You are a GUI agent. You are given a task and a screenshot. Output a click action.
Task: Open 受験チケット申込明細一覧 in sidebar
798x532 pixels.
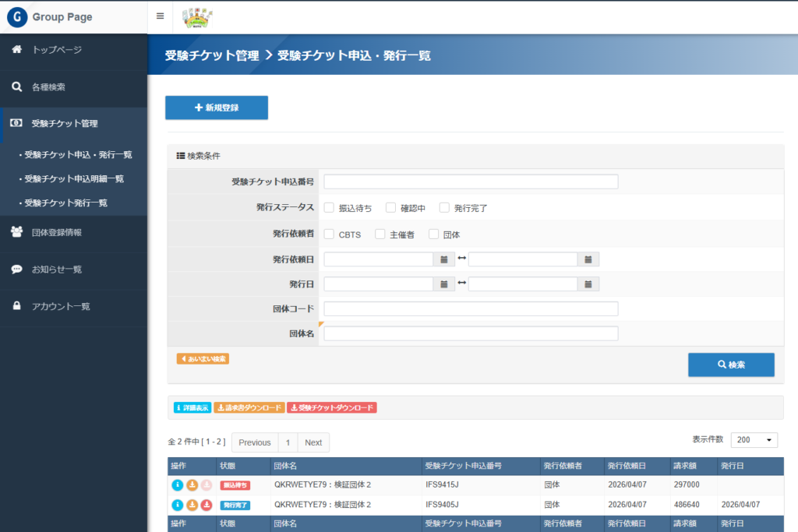click(x=74, y=179)
